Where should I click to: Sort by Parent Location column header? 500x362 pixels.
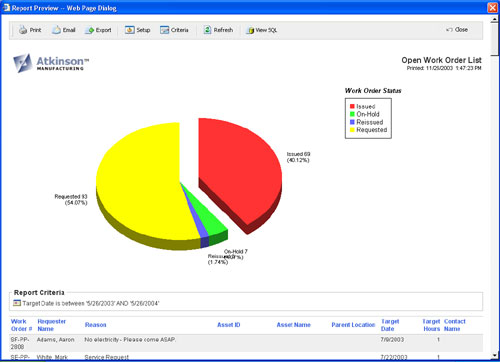tap(353, 325)
